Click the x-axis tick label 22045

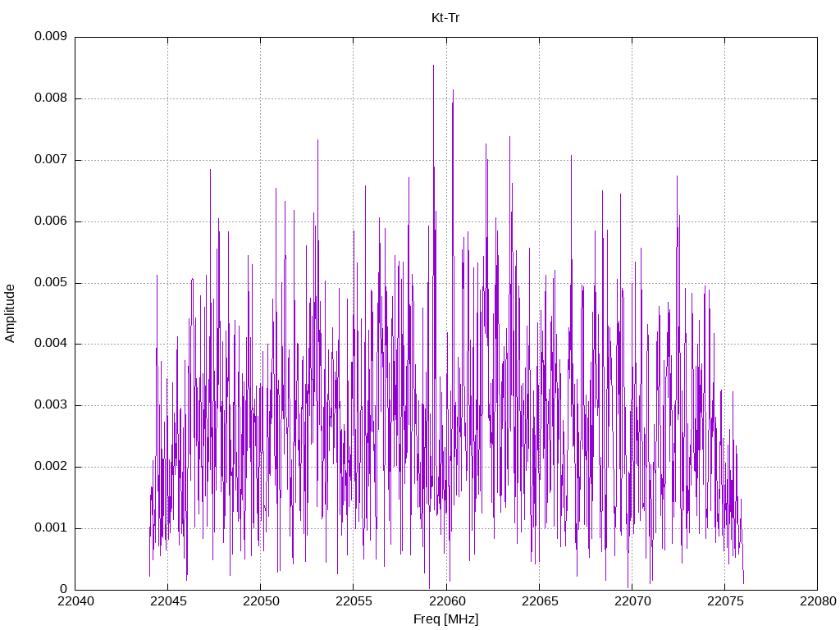click(x=168, y=601)
